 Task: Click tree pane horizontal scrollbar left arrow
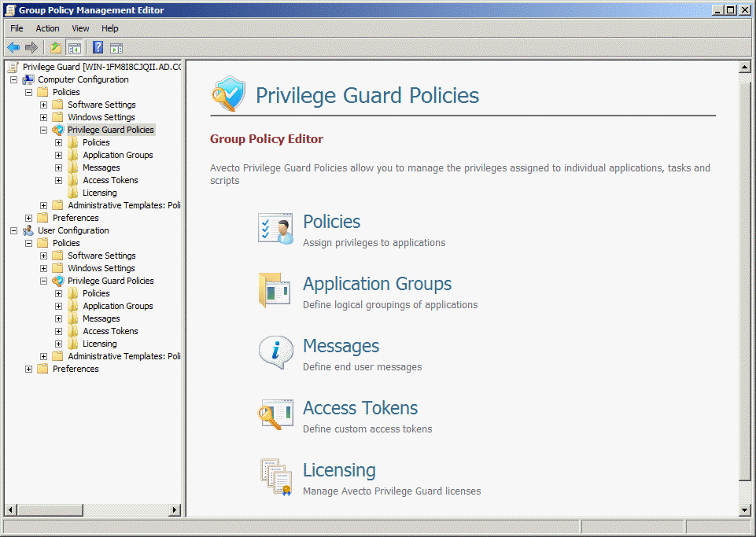[10, 509]
